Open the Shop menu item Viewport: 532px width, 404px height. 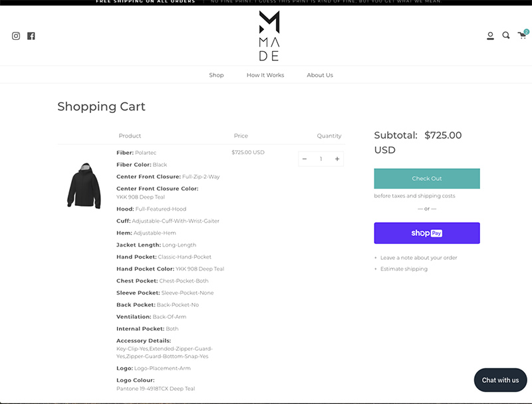tap(217, 75)
